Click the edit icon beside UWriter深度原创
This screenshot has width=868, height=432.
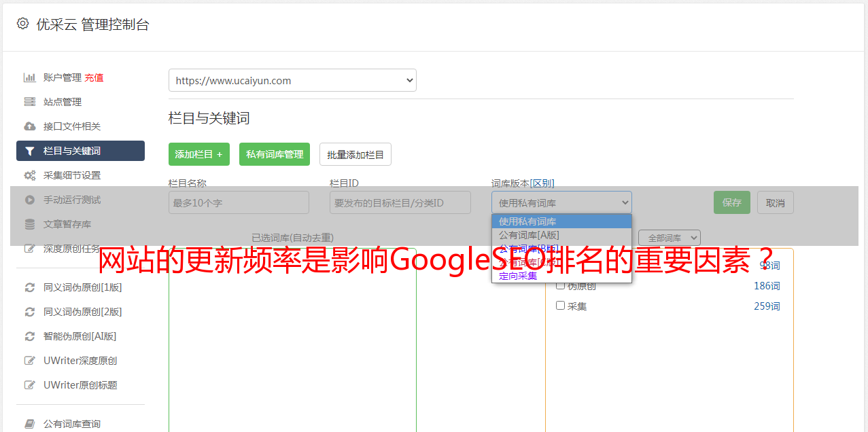[30, 361]
